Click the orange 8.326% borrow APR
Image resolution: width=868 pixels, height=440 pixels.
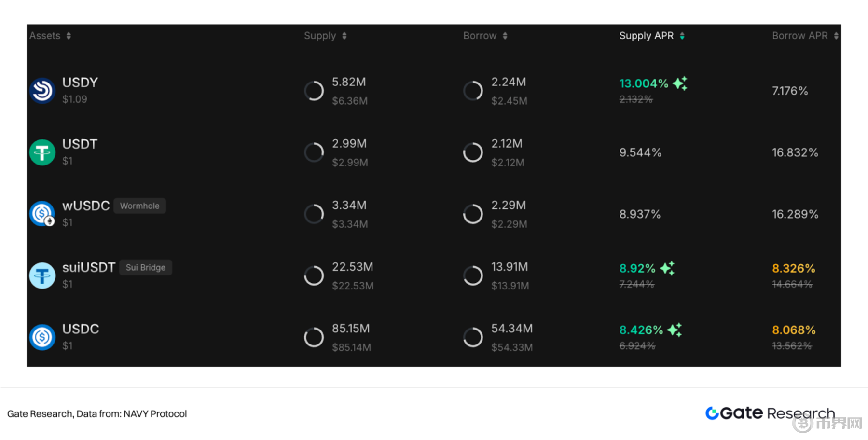click(794, 268)
